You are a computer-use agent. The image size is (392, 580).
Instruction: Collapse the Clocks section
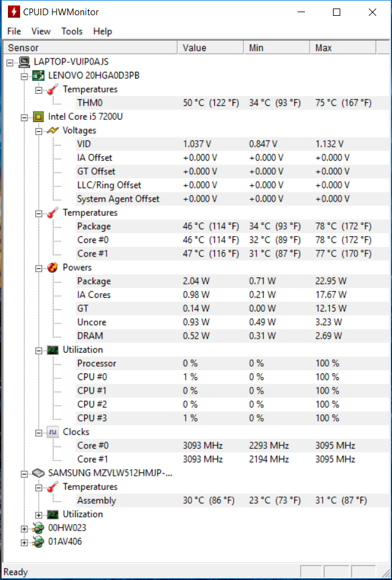(x=39, y=433)
